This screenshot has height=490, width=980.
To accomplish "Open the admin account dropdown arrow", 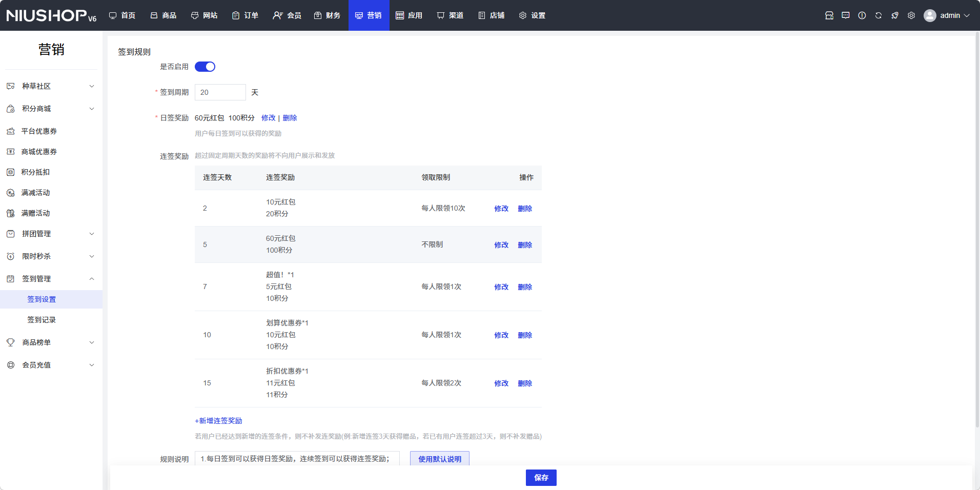I will pos(967,15).
